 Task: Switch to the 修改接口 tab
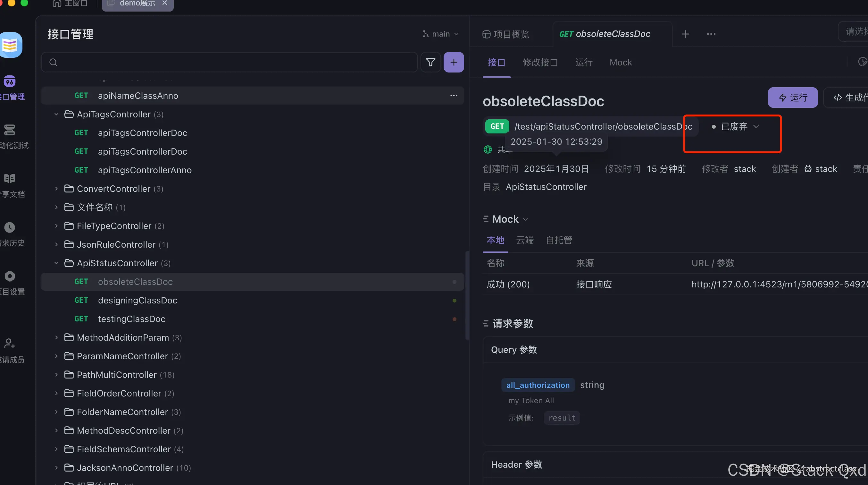click(x=540, y=63)
